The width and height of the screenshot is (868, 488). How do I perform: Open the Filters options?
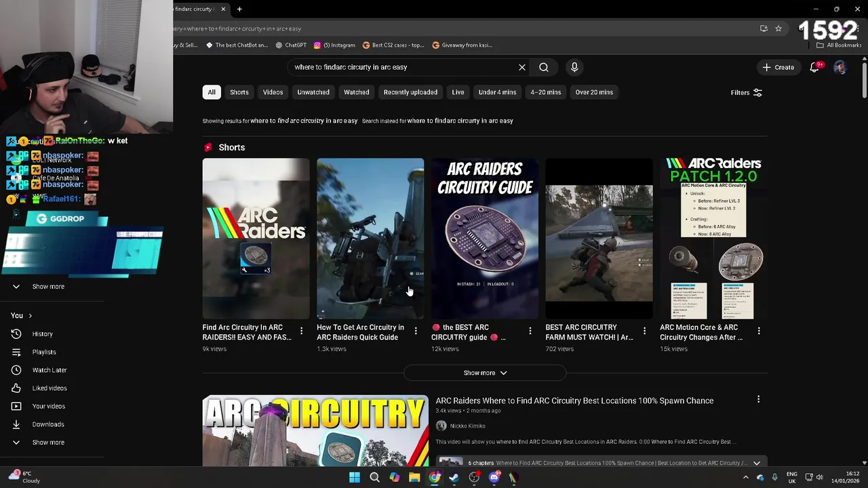747,92
